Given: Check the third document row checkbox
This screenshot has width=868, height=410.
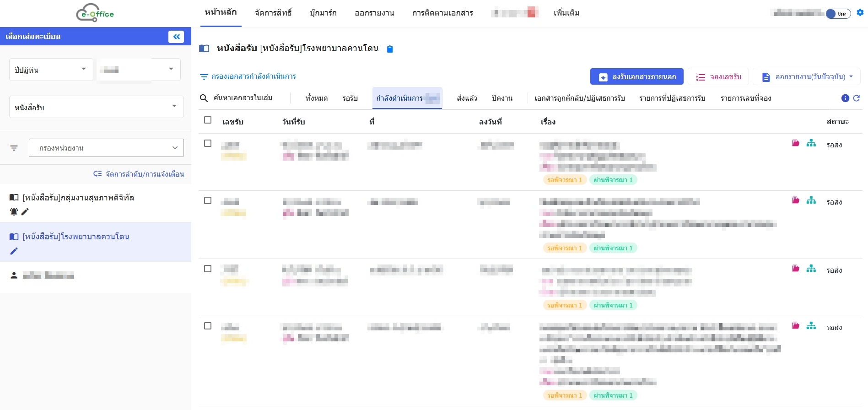Looking at the screenshot, I should [208, 269].
